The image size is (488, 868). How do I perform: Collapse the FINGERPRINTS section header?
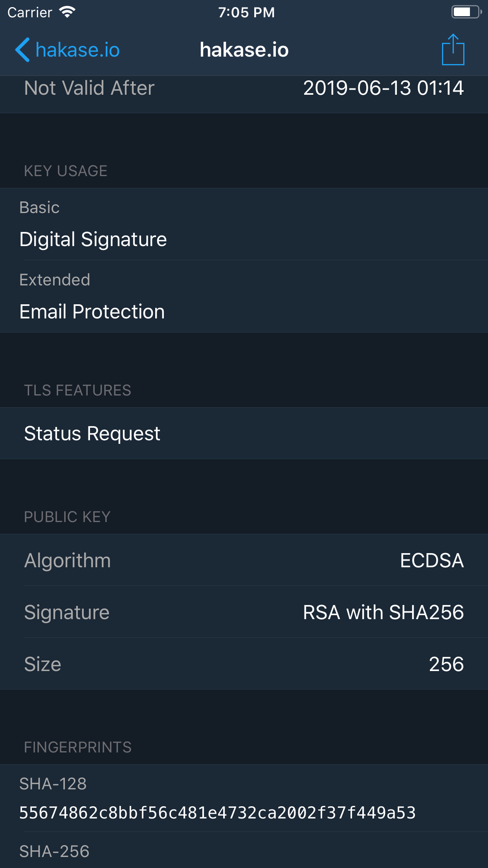[77, 747]
